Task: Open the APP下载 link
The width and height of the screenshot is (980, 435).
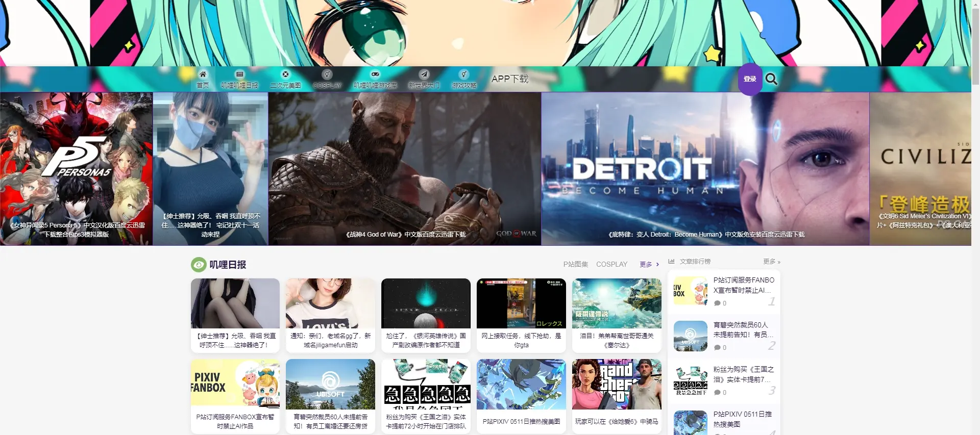Action: [509, 79]
